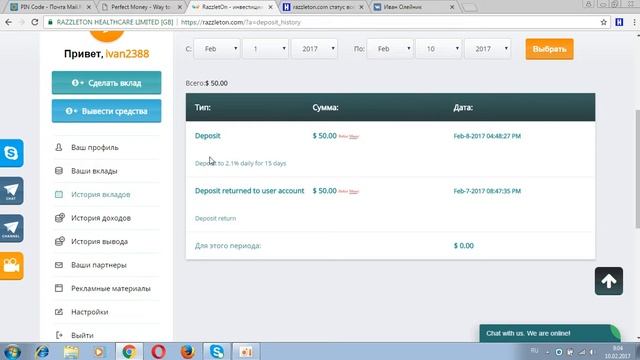Open the end day 10 dropdown
The width and height of the screenshot is (640, 360).
(x=439, y=49)
